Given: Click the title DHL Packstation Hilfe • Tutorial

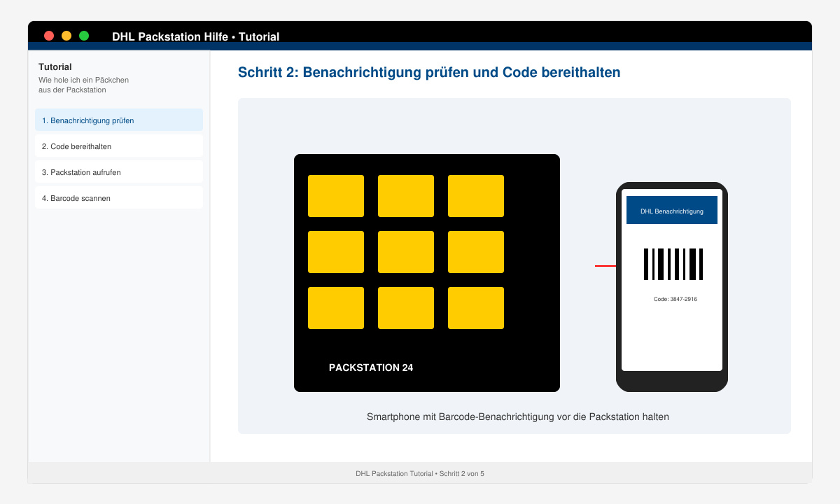Looking at the screenshot, I should pyautogui.click(x=196, y=36).
